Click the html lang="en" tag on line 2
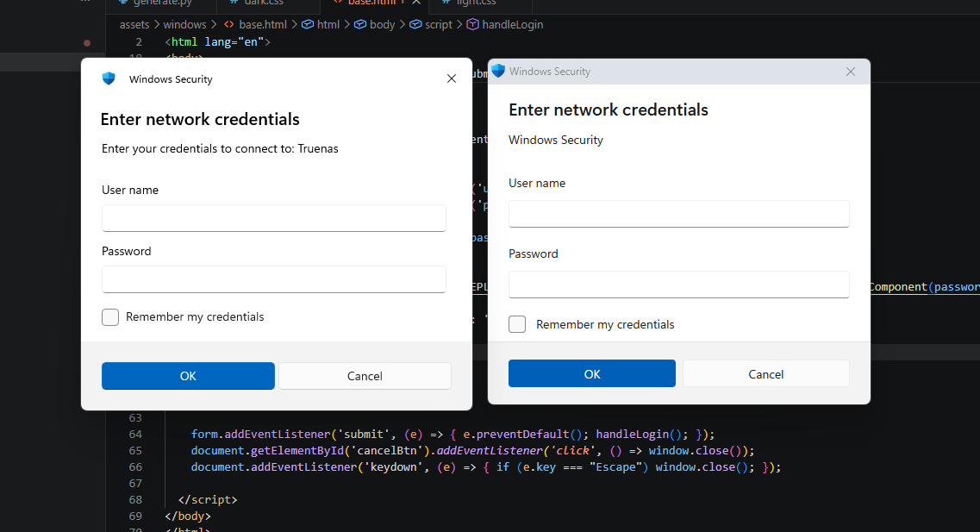980x532 pixels. click(217, 42)
